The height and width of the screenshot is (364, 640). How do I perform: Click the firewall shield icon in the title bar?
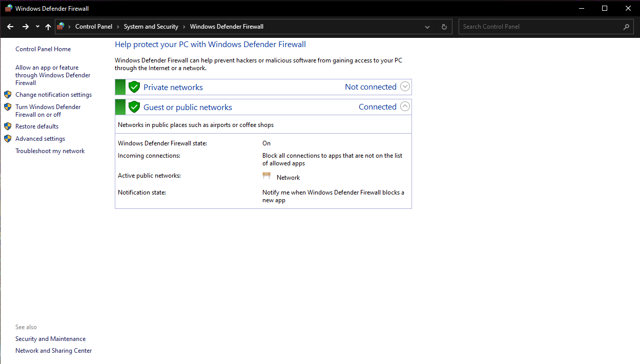(8, 8)
